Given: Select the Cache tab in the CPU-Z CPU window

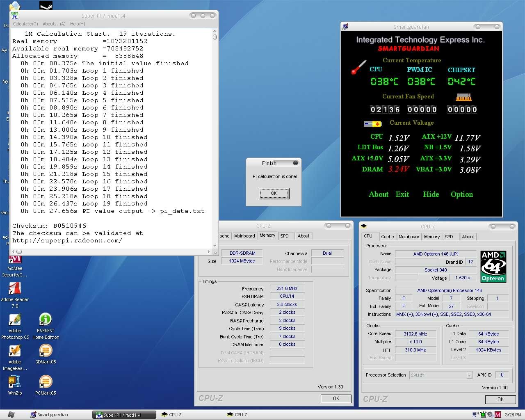Looking at the screenshot, I should click(387, 237).
